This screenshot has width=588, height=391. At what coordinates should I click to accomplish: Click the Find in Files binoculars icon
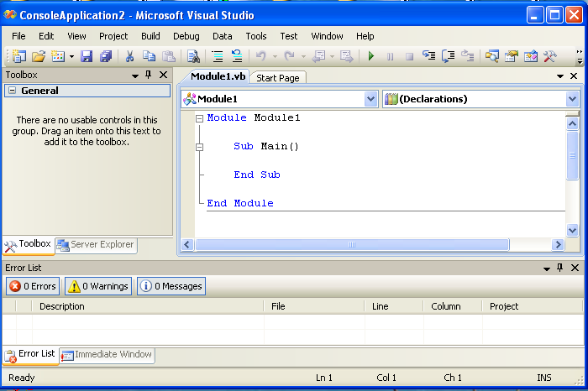(193, 56)
